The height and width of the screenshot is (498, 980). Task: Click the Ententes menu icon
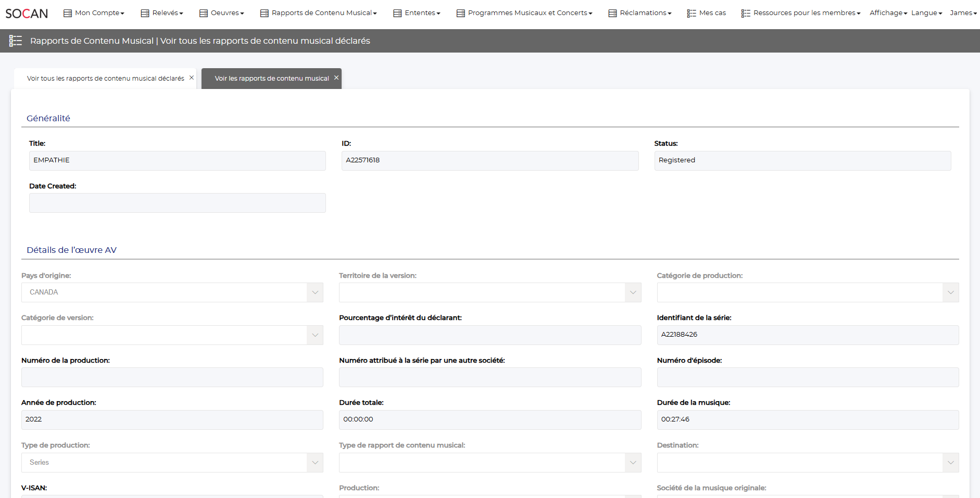pyautogui.click(x=397, y=13)
